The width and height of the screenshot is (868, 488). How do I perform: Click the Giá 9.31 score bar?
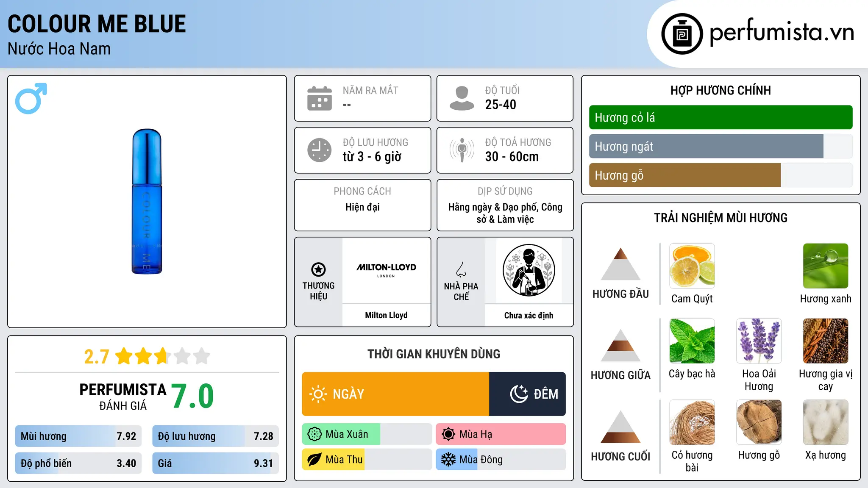[x=215, y=463]
